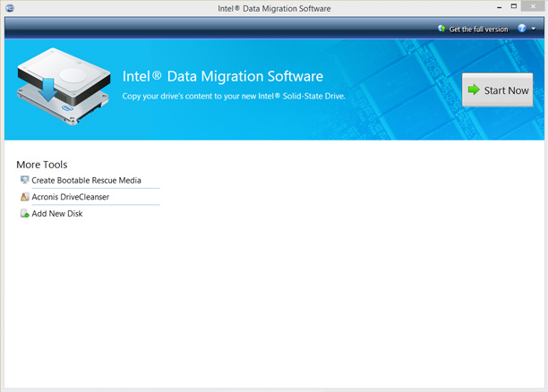Click the Intel Data Migration Software banner title
This screenshot has height=392, width=548.
(223, 76)
